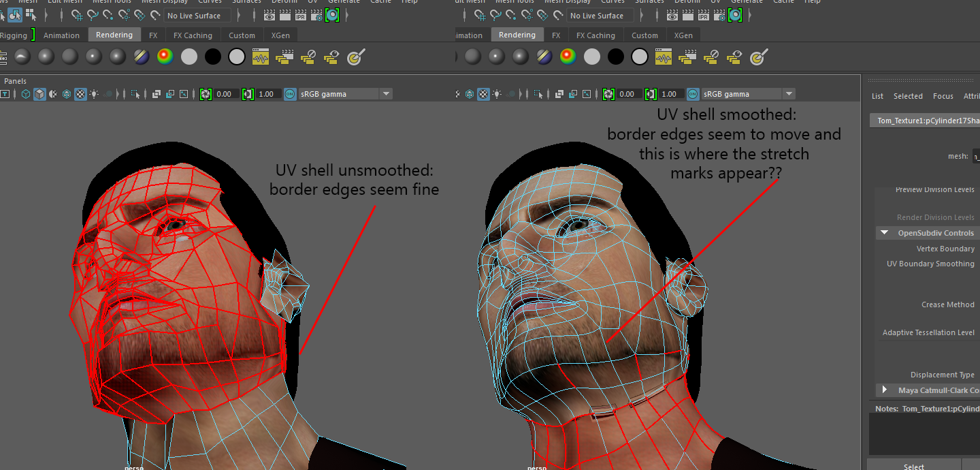Click Make live magnet icon in left Maya window

(155, 14)
